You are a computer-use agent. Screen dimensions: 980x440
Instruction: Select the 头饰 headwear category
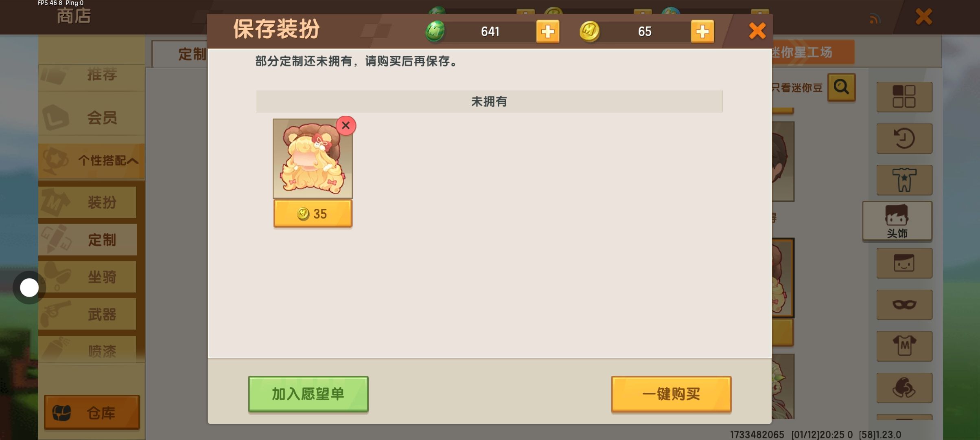click(x=897, y=221)
